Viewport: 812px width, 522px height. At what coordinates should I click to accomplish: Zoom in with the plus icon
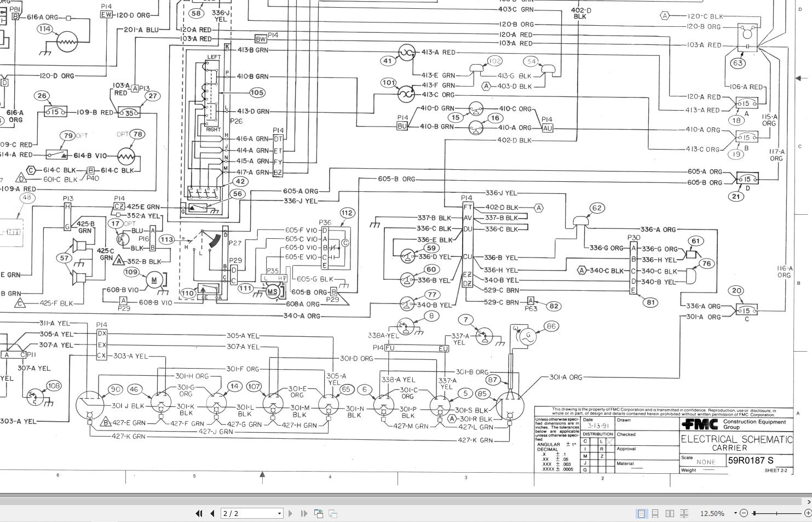pos(808,513)
